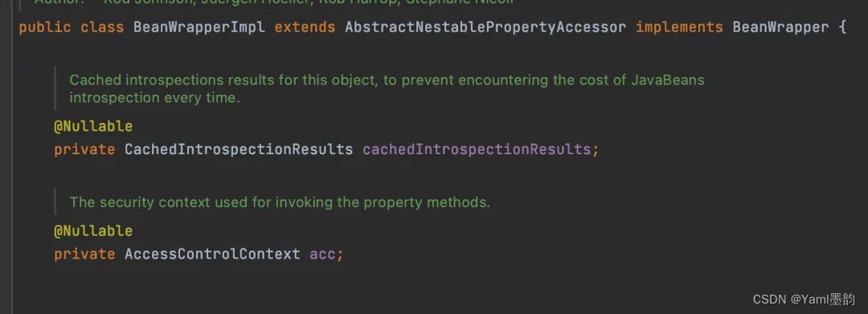868x314 pixels.
Task: Click the opening brace after BeanWrapper
Action: [x=842, y=27]
